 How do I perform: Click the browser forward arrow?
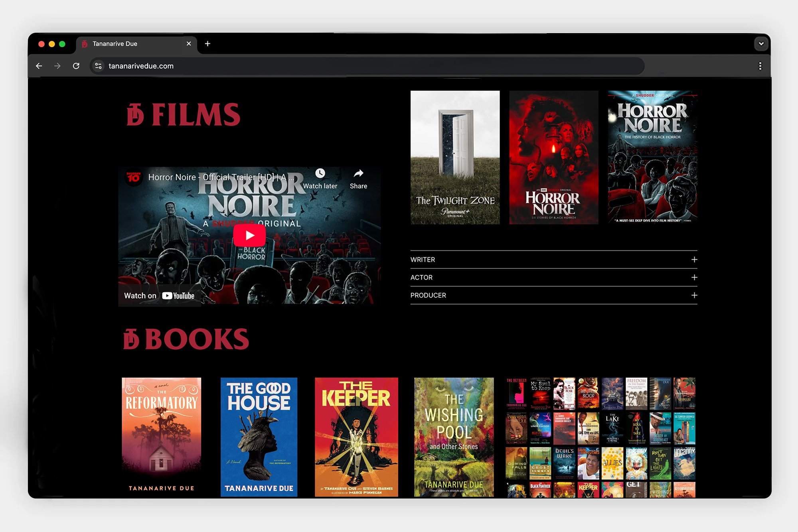point(57,66)
